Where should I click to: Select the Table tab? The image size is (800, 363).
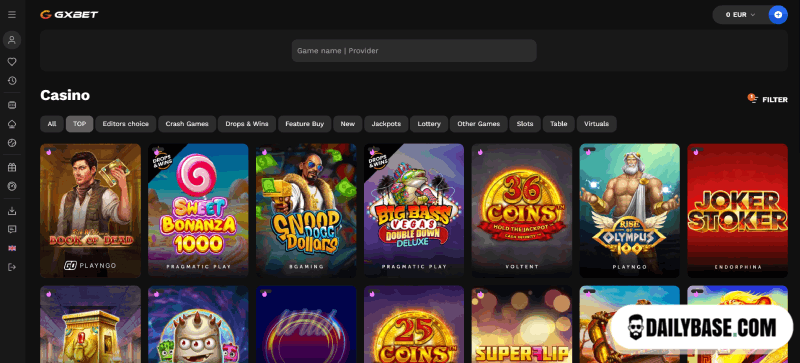point(559,124)
